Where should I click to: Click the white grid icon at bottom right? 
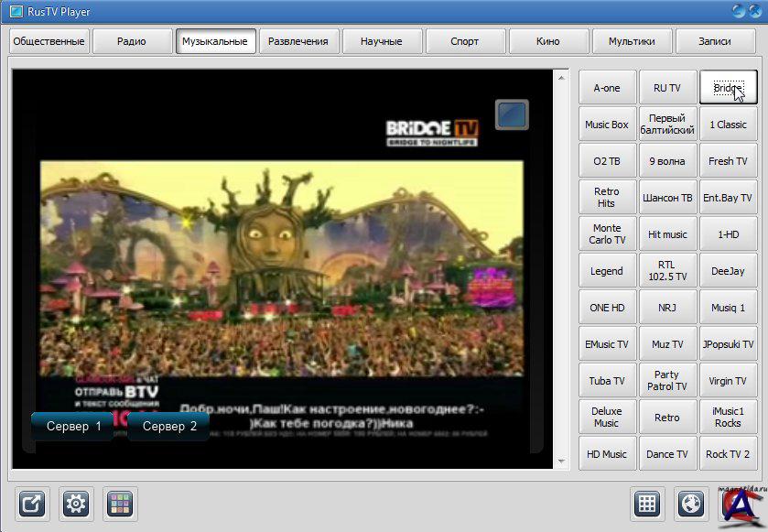(647, 504)
